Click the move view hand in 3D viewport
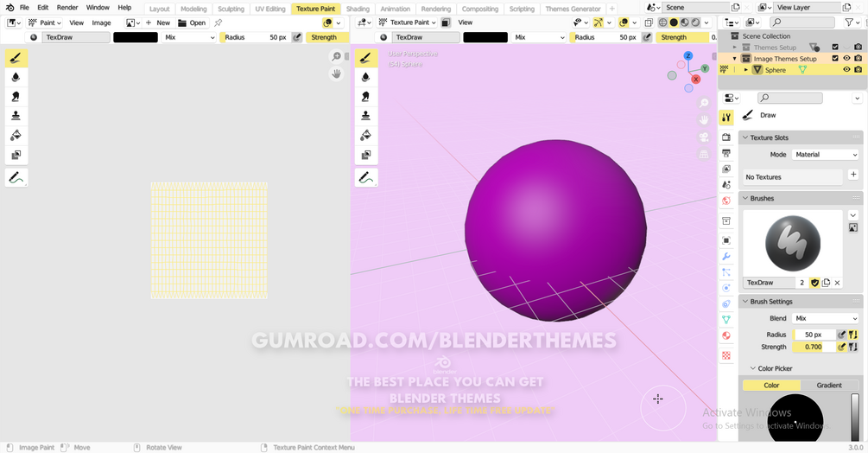Viewport: 868px width, 453px height. tap(704, 120)
